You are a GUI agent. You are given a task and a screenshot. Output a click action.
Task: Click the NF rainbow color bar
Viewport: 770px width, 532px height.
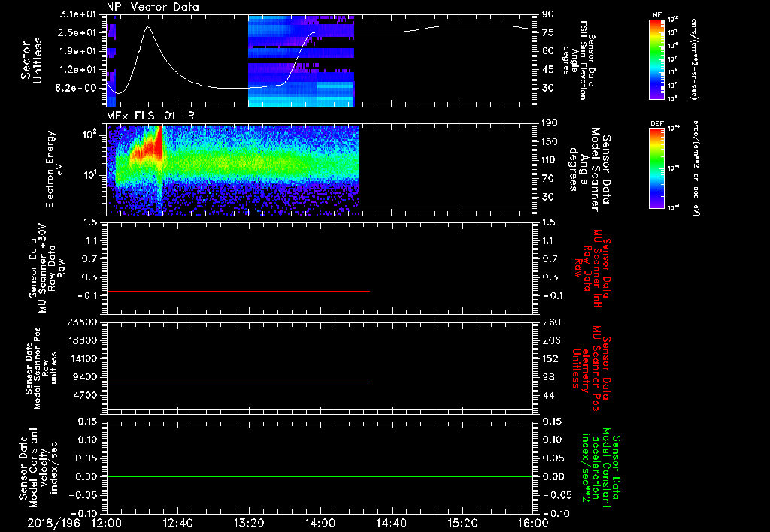pos(657,59)
